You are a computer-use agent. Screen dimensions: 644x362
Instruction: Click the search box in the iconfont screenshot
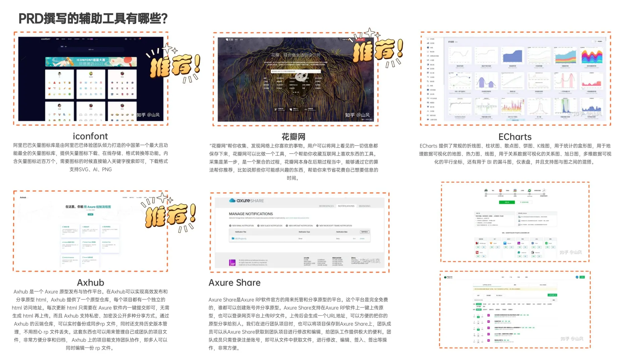[91, 50]
